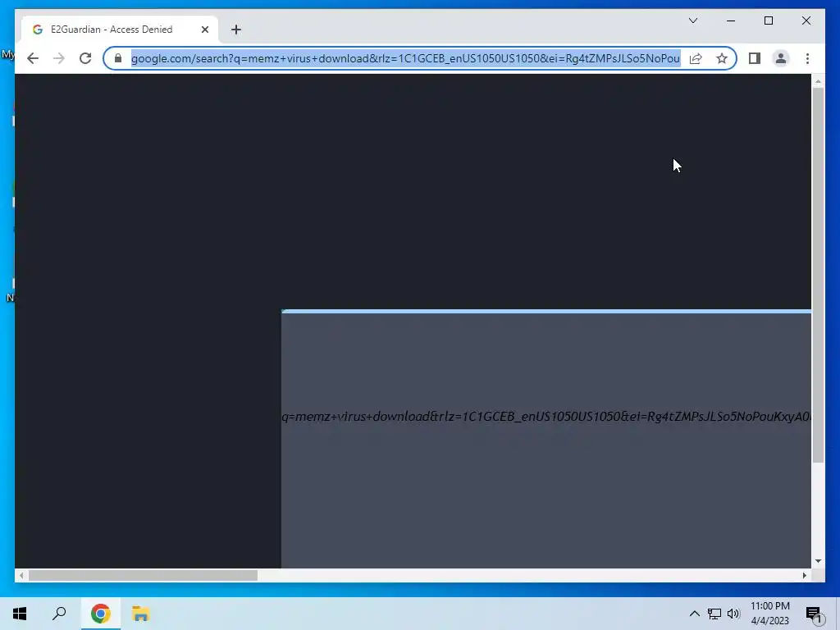The image size is (840, 630).
Task: Close the E2Guardian - Access Denied tab
Action: click(x=204, y=30)
